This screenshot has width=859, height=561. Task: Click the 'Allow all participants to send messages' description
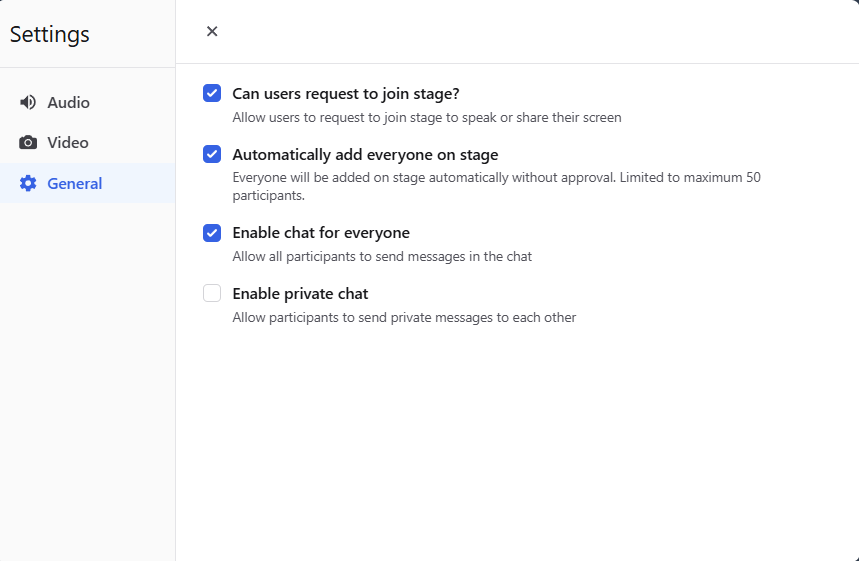[x=382, y=257]
